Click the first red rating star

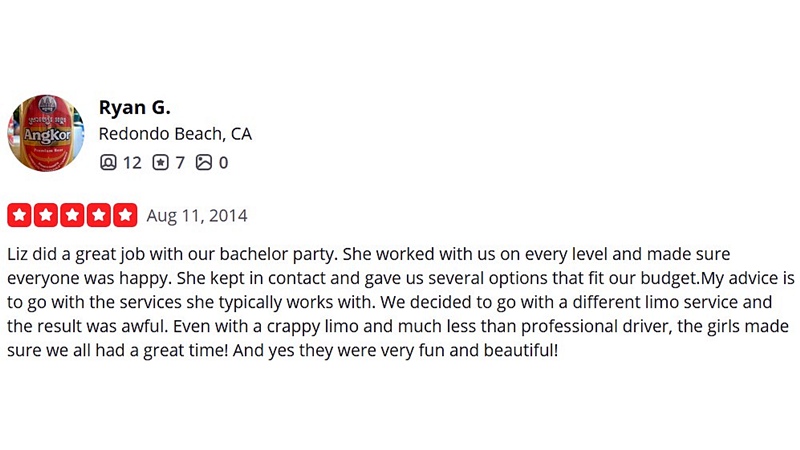20,215
